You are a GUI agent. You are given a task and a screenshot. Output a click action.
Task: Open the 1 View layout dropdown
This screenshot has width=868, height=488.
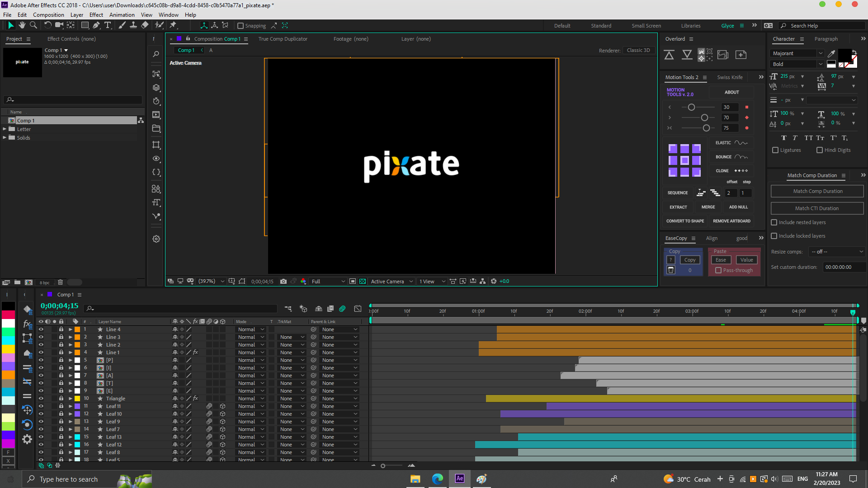(432, 281)
